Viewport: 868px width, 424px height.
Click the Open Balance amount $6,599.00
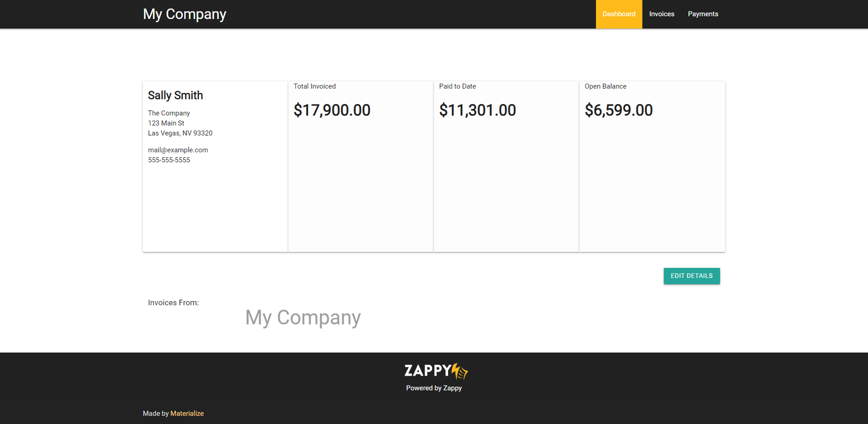point(618,110)
